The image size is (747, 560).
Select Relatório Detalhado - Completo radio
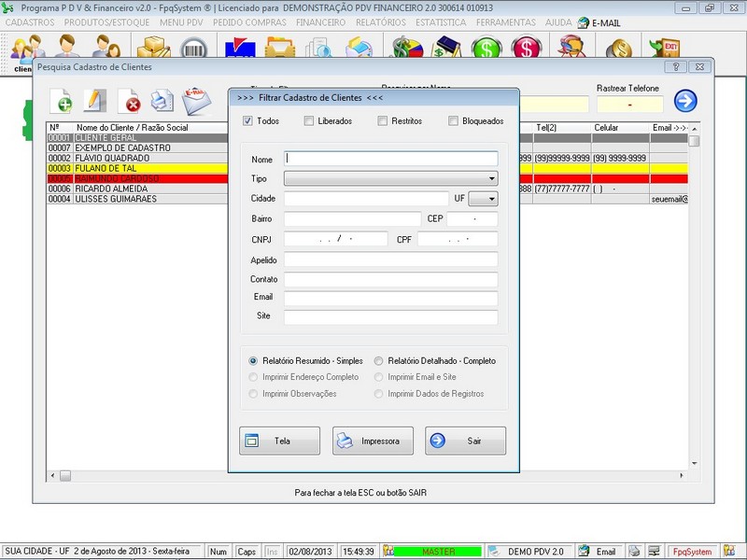pyautogui.click(x=378, y=361)
